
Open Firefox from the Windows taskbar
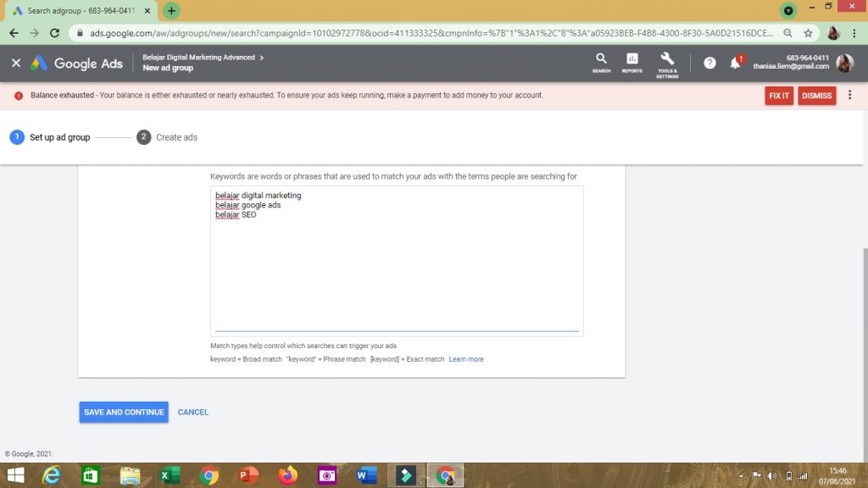pos(288,475)
